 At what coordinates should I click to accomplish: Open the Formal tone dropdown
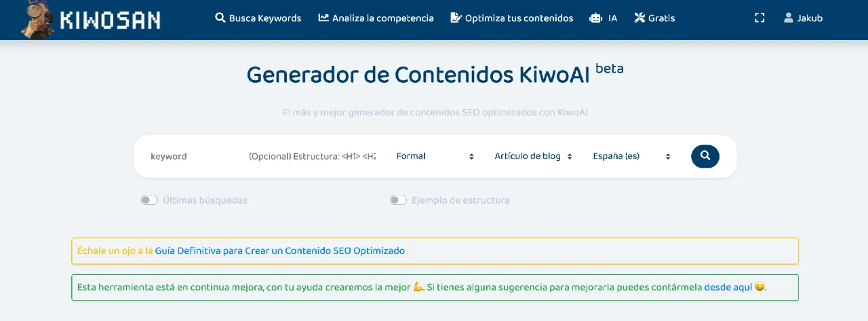click(x=435, y=156)
